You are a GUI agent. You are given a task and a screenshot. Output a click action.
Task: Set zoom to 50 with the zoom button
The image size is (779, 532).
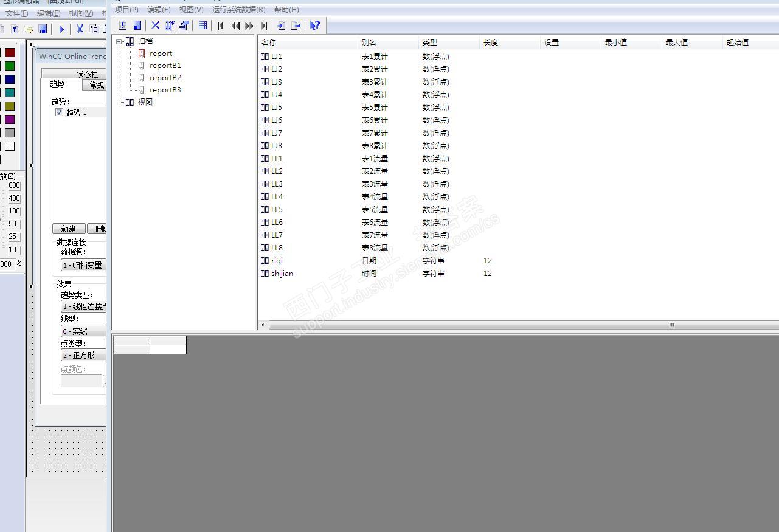(13, 224)
